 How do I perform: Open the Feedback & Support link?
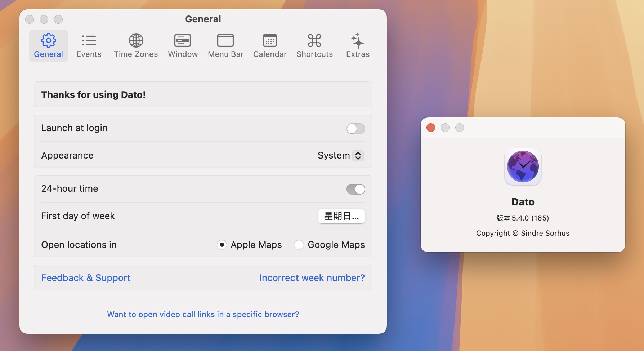[86, 278]
